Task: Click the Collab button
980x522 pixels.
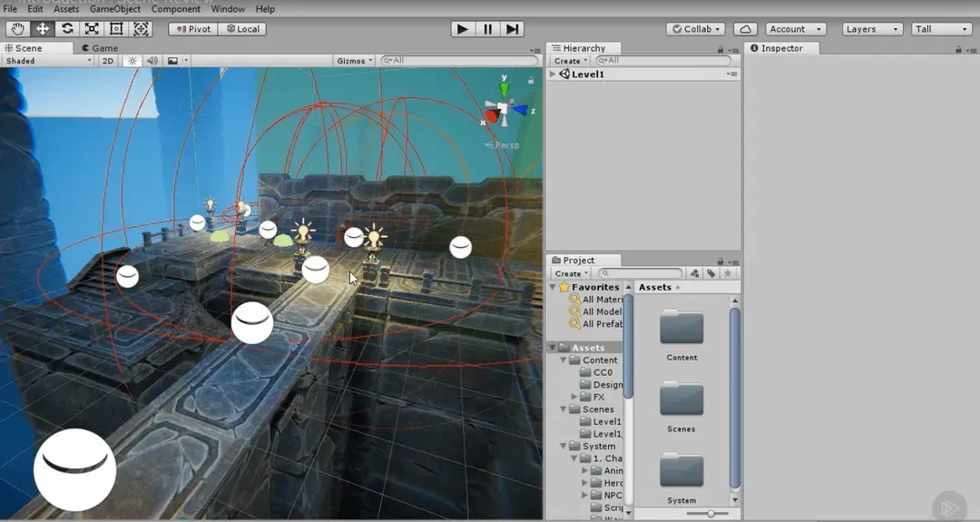Action: pyautogui.click(x=695, y=29)
